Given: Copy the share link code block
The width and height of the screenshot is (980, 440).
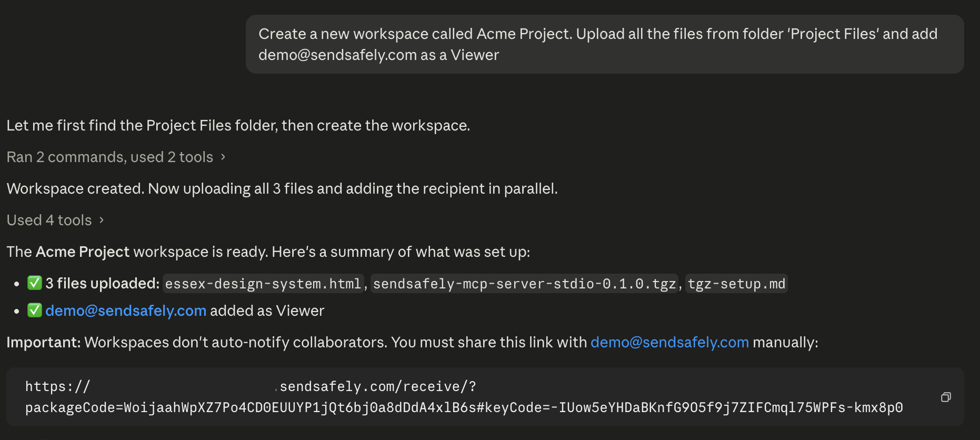Looking at the screenshot, I should pyautogui.click(x=946, y=397).
